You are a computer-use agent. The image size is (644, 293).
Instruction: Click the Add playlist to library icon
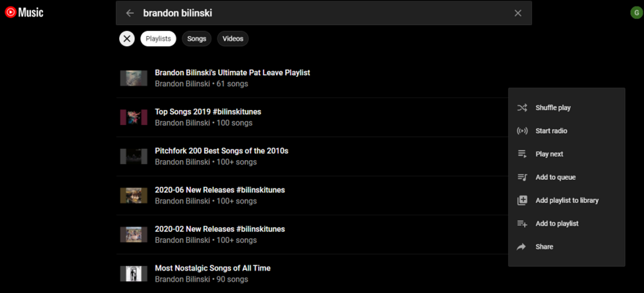coord(522,200)
